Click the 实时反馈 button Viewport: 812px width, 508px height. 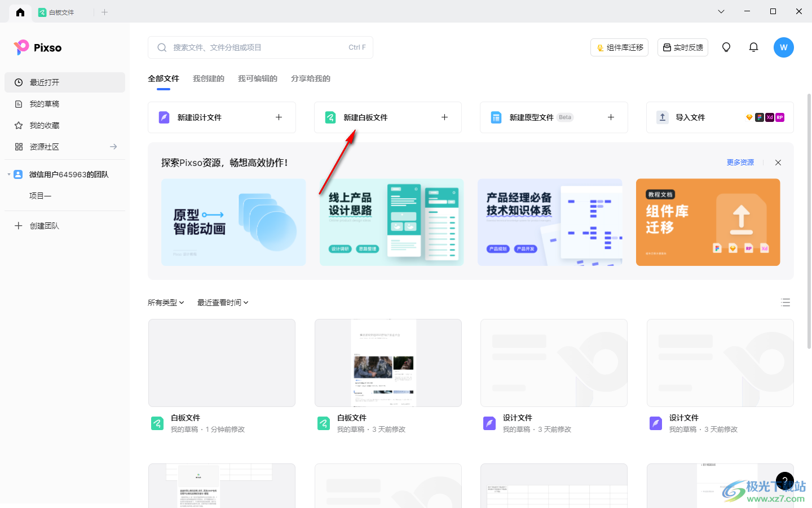(x=683, y=47)
